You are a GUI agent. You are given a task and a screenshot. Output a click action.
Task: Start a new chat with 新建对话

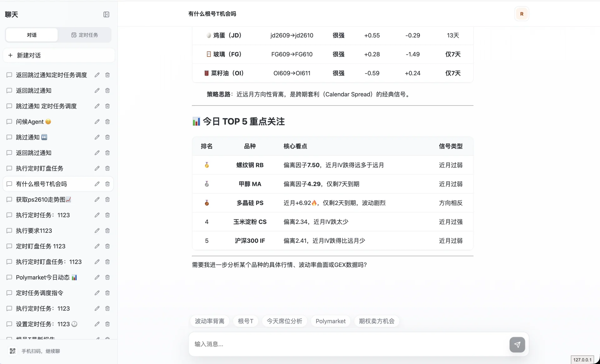(x=59, y=55)
